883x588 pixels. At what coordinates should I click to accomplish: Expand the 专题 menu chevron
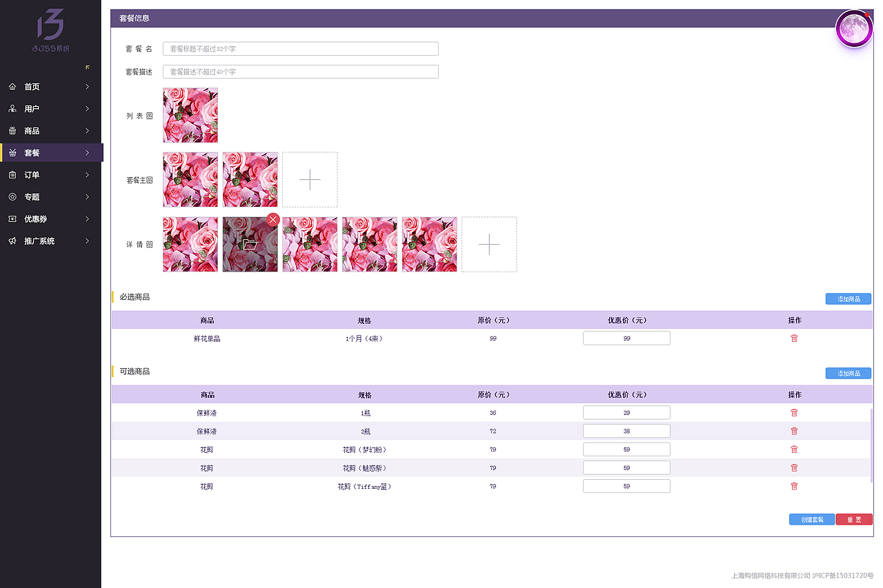coord(87,197)
